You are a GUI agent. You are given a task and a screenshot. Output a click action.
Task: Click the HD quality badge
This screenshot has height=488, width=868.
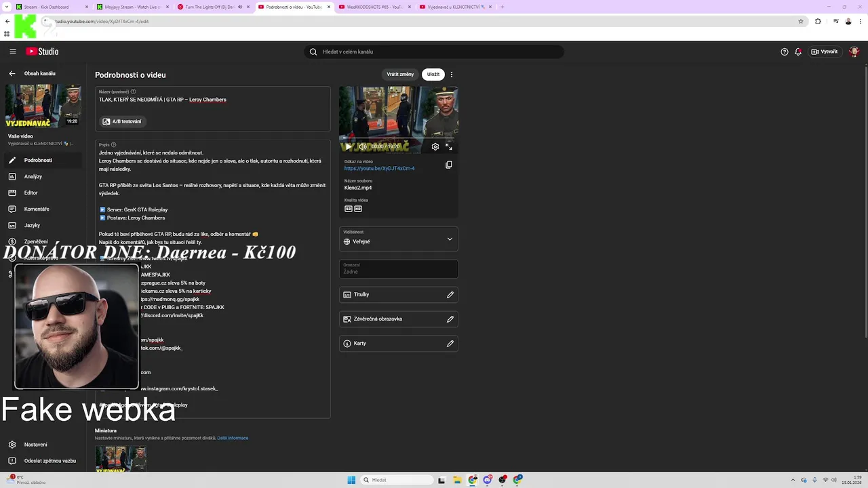click(x=358, y=209)
